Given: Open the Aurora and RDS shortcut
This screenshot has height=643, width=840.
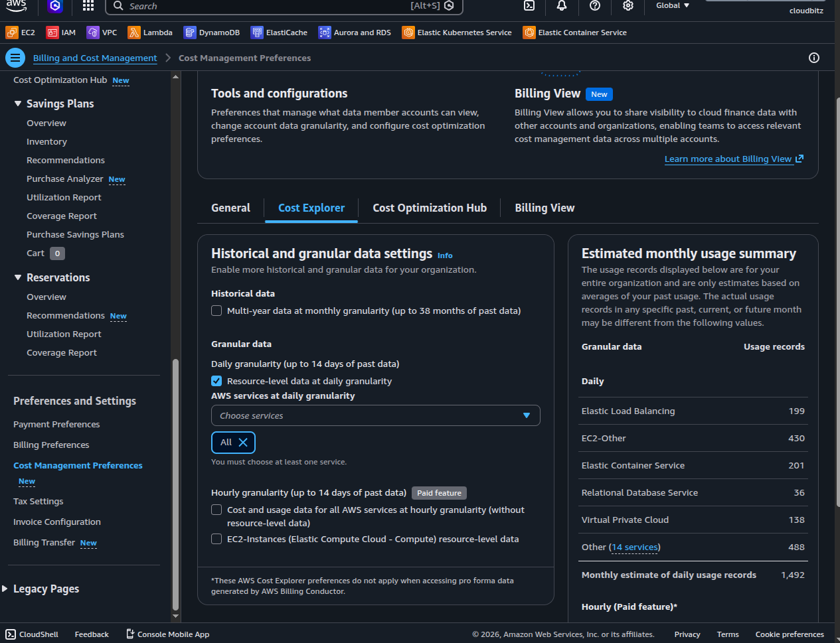Looking at the screenshot, I should click(x=355, y=33).
